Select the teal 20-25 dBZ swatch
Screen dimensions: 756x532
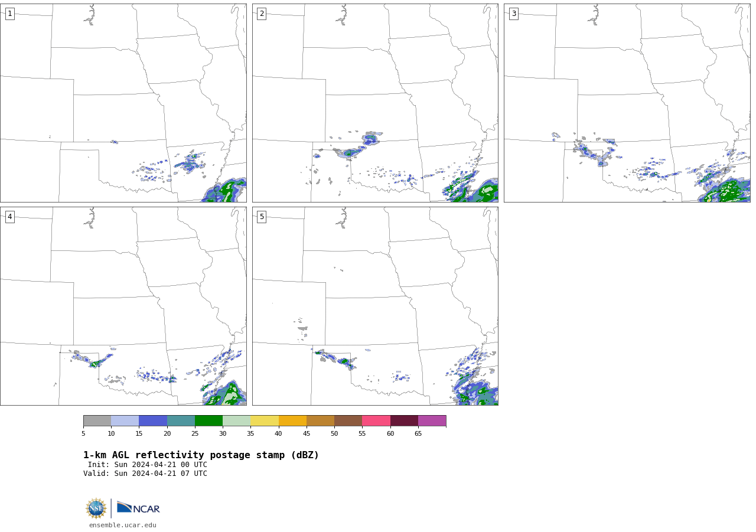coord(181,421)
